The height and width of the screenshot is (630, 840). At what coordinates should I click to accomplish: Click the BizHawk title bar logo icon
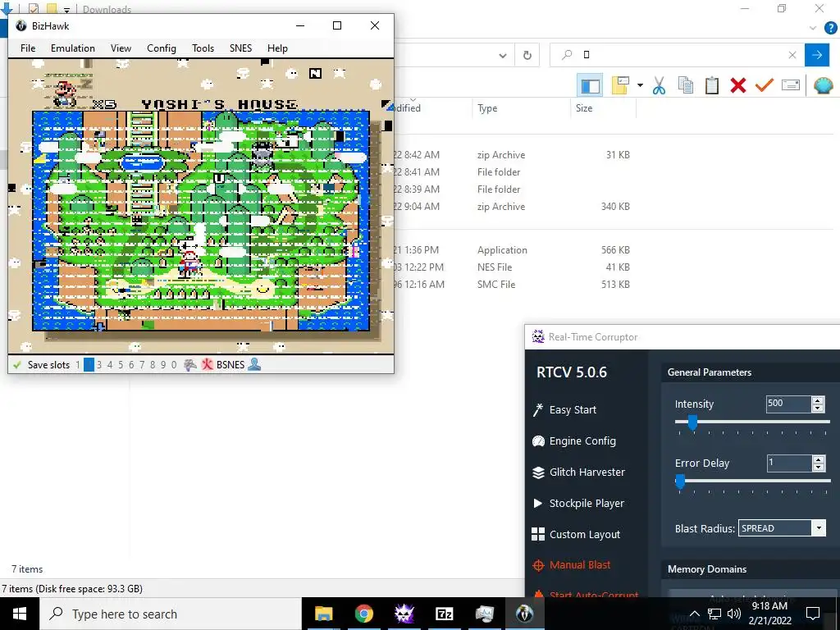point(21,25)
